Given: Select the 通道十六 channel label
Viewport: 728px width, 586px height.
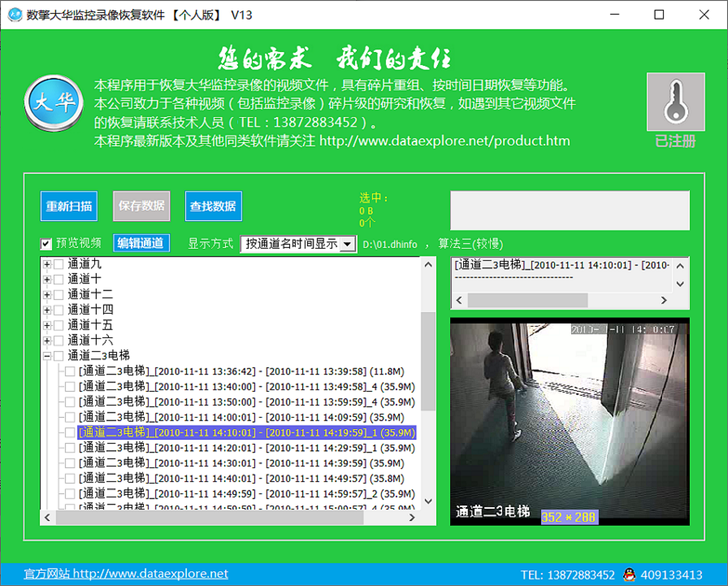Looking at the screenshot, I should pos(90,341).
